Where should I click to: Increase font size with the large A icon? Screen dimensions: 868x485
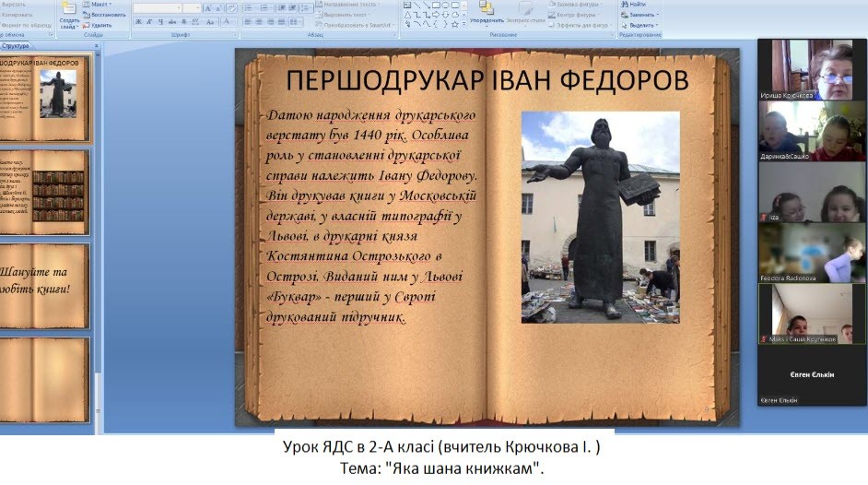[207, 8]
